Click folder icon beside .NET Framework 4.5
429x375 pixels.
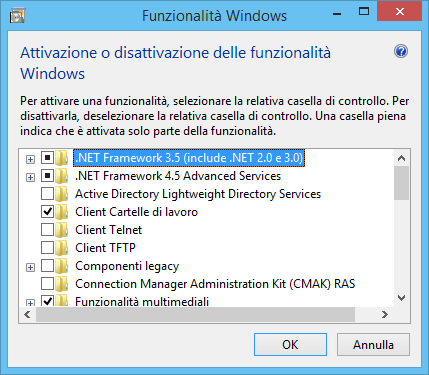62,176
